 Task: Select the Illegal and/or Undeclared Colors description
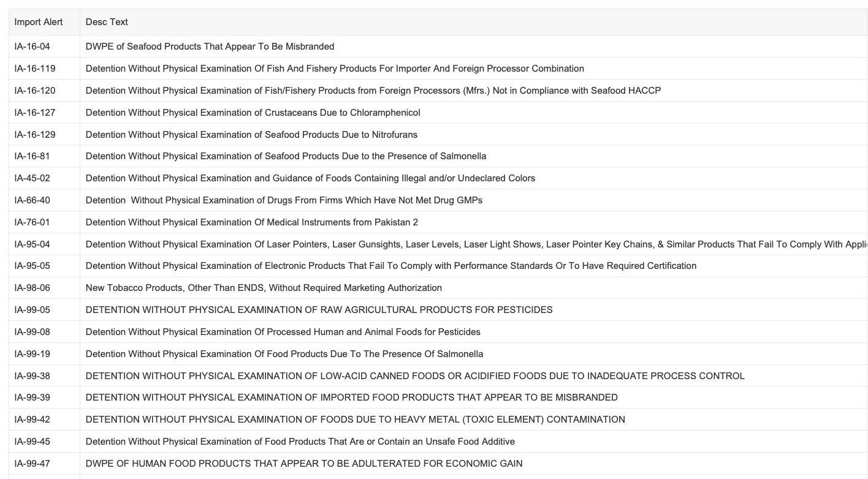310,178
